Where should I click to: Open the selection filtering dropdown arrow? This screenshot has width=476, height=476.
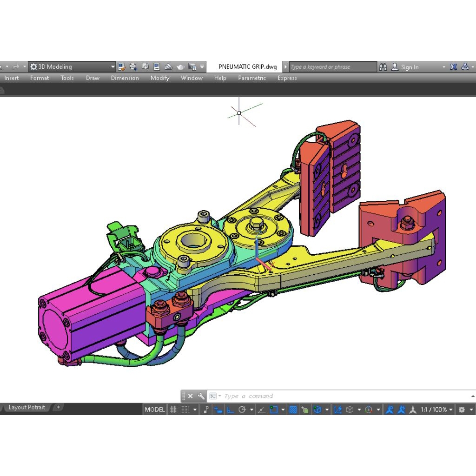pyautogui.click(x=359, y=410)
